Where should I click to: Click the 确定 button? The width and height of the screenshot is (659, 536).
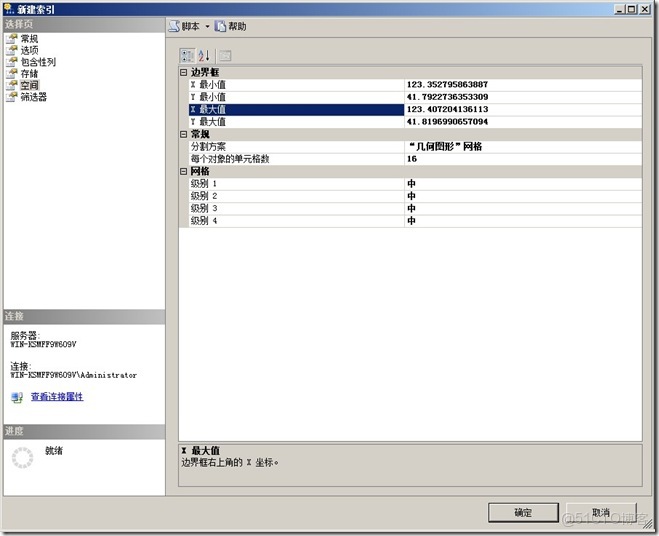tap(523, 512)
